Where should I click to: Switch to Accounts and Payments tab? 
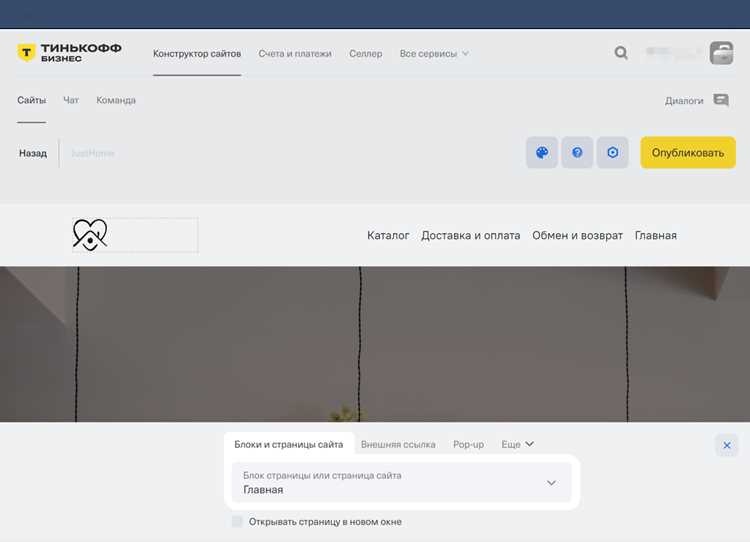295,54
